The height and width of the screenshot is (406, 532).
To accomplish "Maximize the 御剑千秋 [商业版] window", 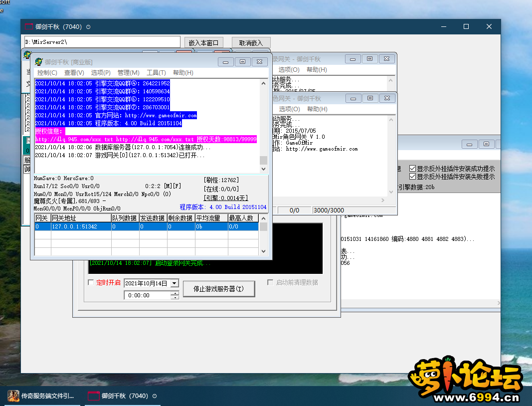I will coord(243,62).
